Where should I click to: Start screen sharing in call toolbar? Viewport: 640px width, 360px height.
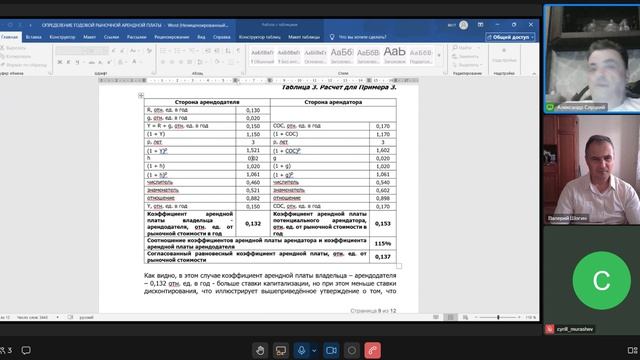coord(281,350)
